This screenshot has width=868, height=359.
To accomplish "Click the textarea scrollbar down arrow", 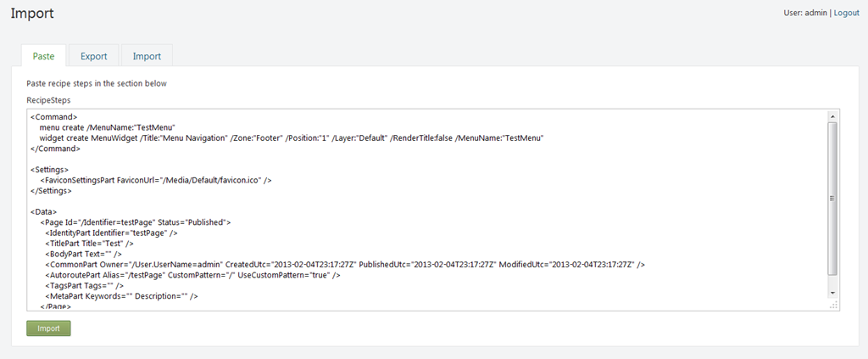I will pos(832,292).
